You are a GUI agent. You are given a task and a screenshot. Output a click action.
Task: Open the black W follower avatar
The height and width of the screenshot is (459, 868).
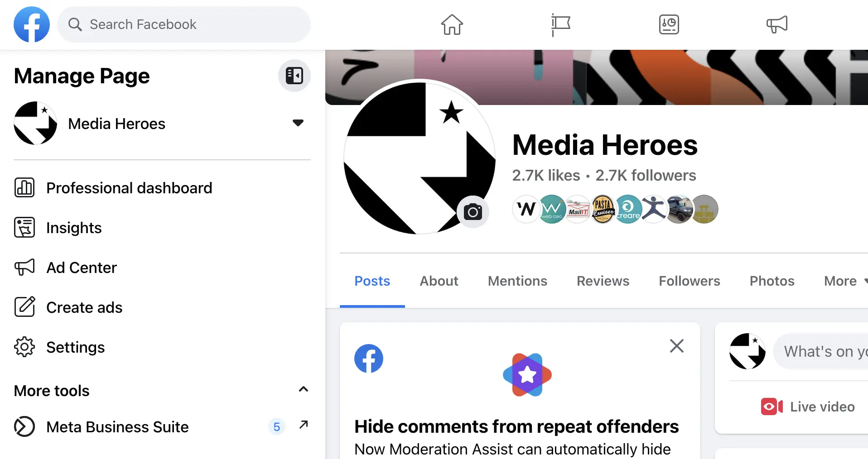(x=526, y=209)
